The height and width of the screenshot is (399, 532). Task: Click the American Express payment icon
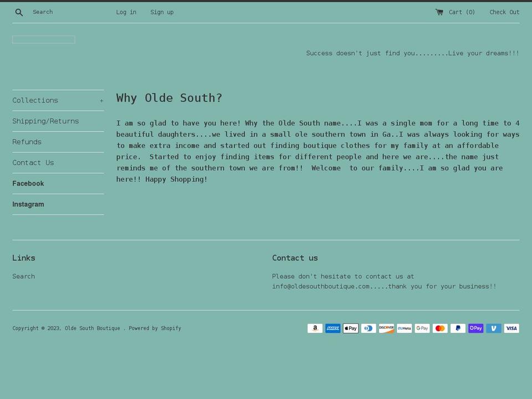(333, 328)
